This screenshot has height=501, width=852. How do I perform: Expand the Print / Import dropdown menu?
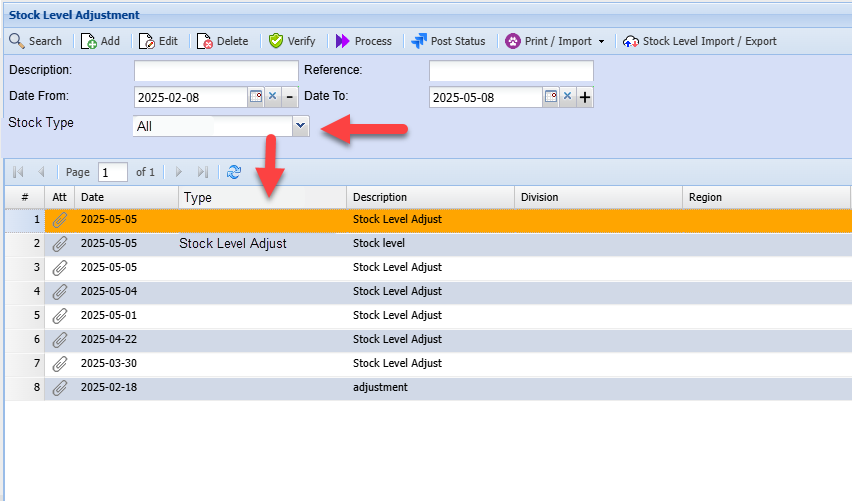pyautogui.click(x=601, y=41)
